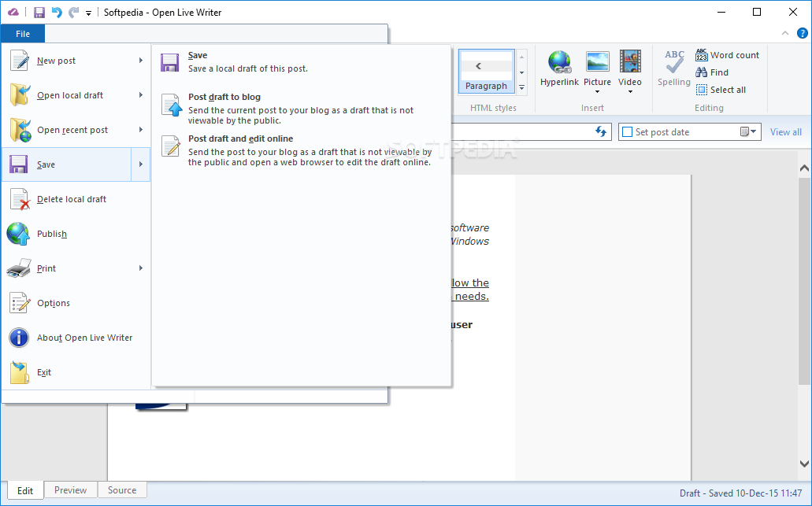The height and width of the screenshot is (506, 812).
Task: Click the Undo arrow in title bar
Action: [x=57, y=13]
